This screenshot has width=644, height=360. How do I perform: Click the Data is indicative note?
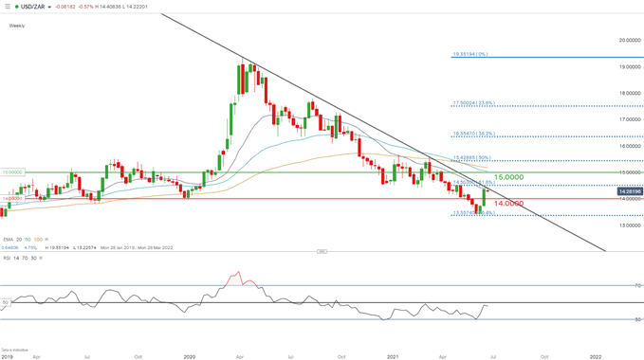14,351
